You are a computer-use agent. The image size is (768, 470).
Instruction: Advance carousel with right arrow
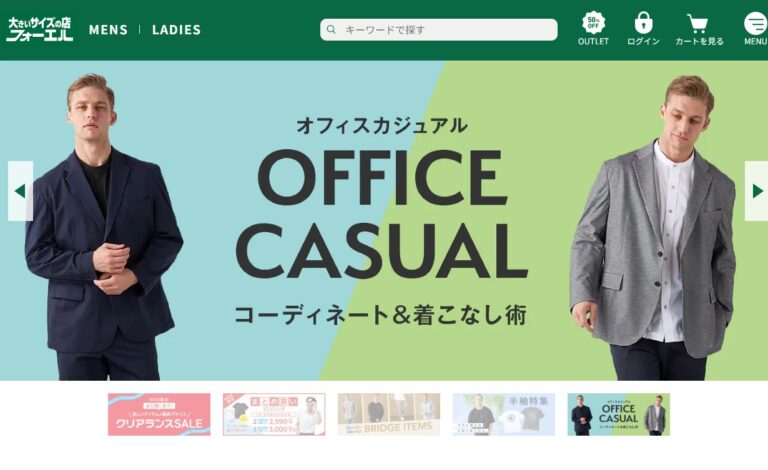pyautogui.click(x=756, y=191)
